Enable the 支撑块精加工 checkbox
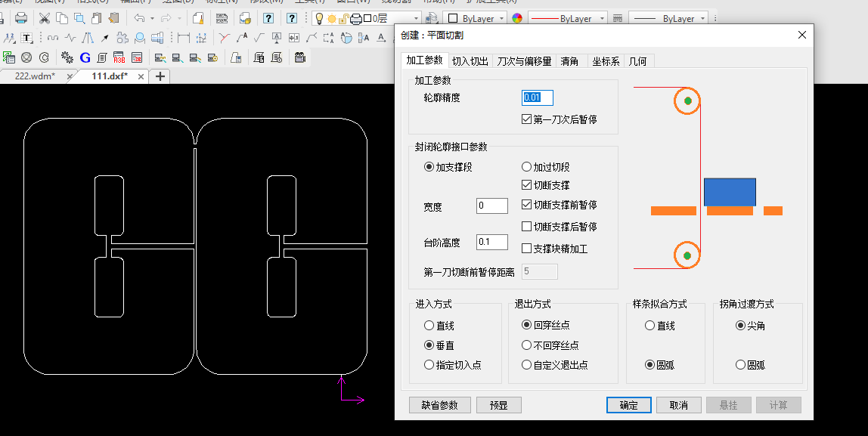This screenshot has height=436, width=868. pos(527,248)
